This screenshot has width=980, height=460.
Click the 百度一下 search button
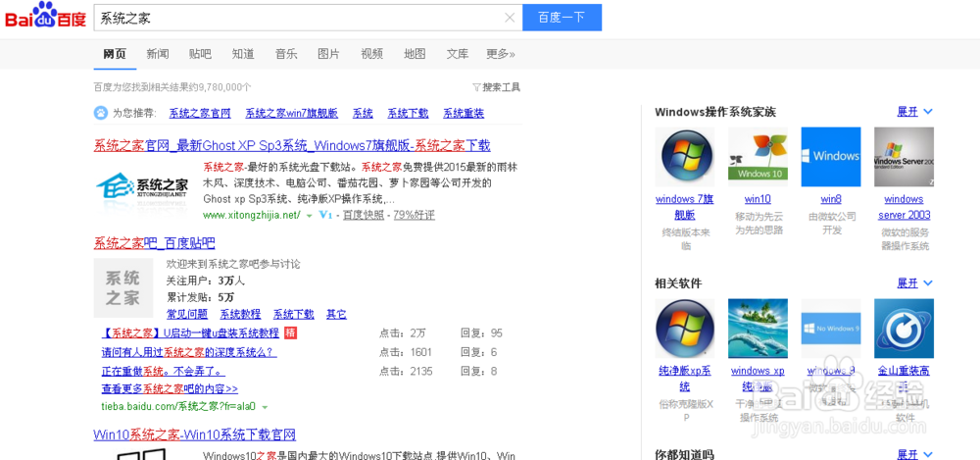coord(562,18)
